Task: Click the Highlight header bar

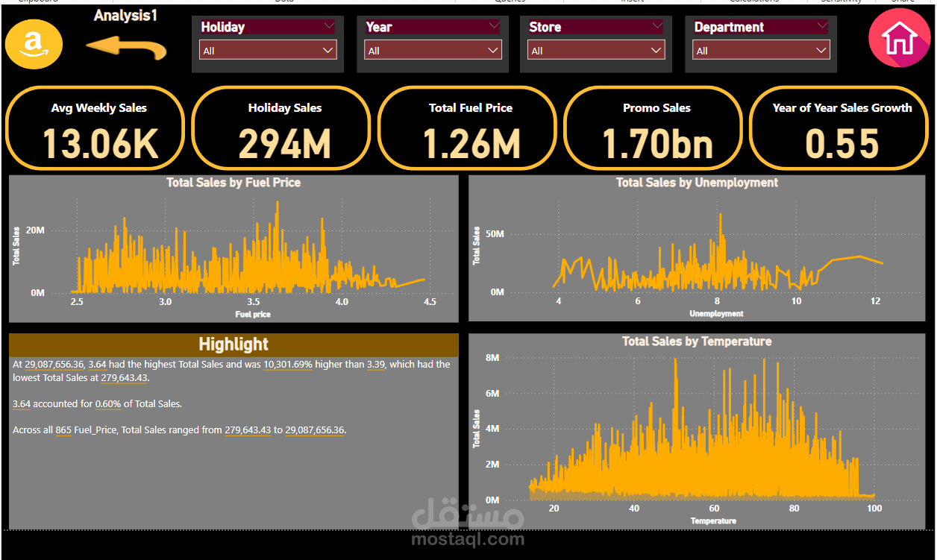Action: pyautogui.click(x=234, y=345)
